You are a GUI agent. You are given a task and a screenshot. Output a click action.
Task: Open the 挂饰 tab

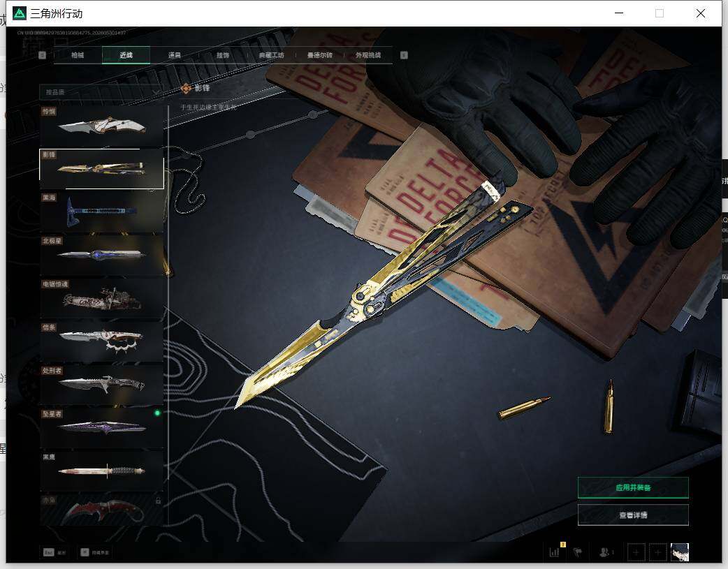pyautogui.click(x=223, y=55)
